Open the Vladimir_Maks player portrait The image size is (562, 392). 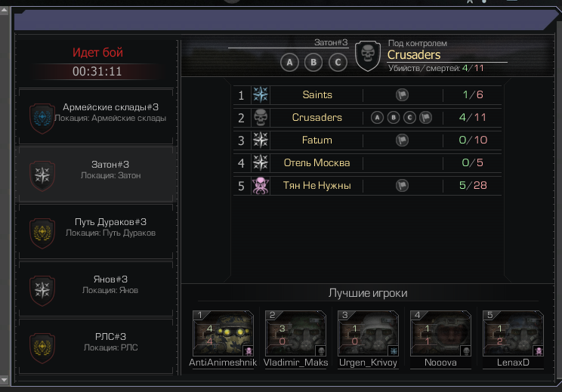tap(295, 333)
